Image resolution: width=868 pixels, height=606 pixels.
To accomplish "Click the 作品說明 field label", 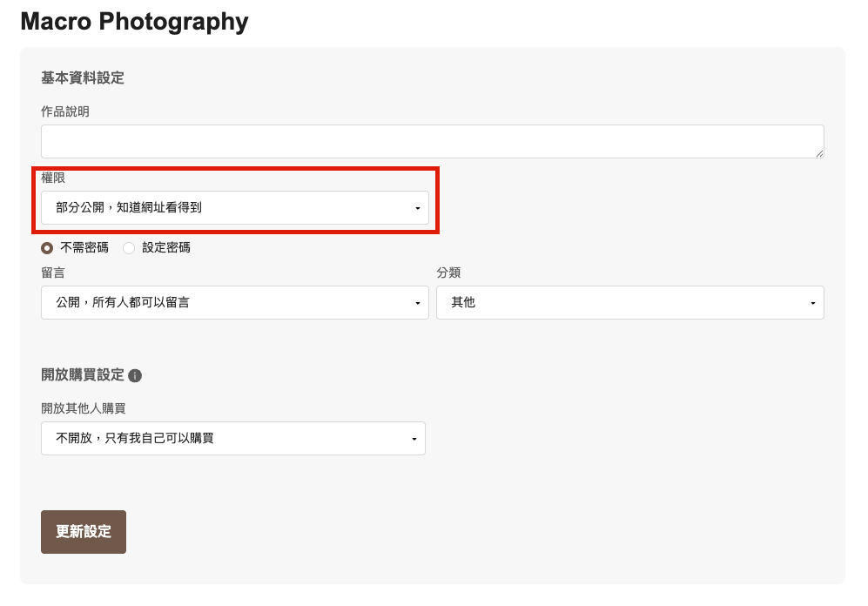I will pos(65,111).
